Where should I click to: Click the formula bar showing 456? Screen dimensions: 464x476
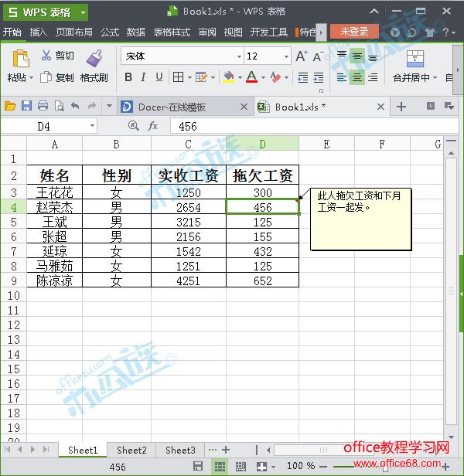[x=314, y=126]
